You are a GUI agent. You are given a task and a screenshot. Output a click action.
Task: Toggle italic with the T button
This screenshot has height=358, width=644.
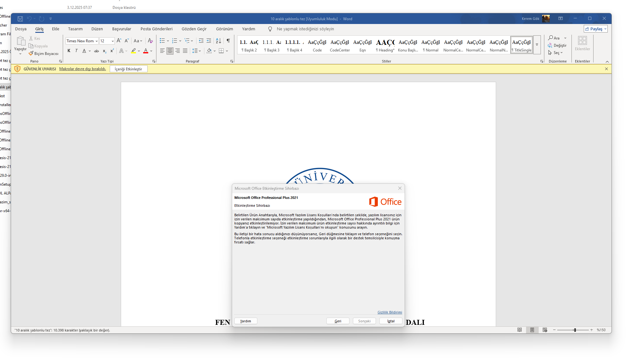[76, 51]
